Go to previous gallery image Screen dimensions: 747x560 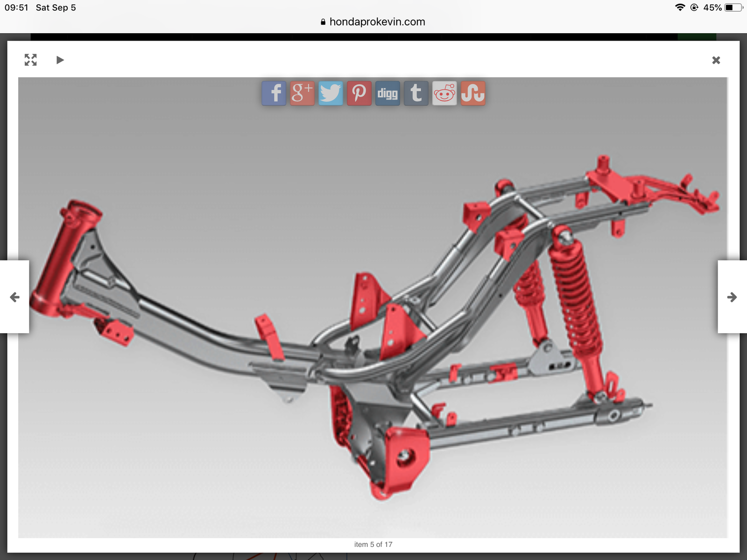pos(14,297)
